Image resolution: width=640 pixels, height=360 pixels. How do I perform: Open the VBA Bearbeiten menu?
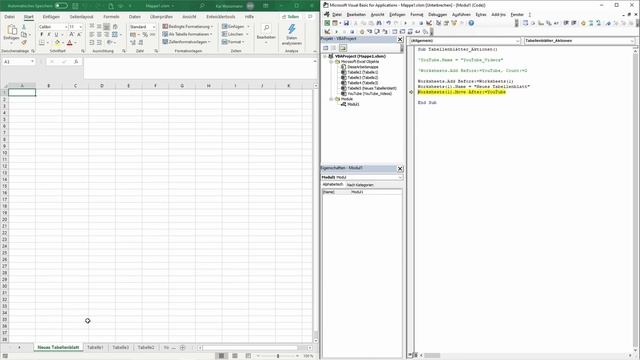point(356,15)
